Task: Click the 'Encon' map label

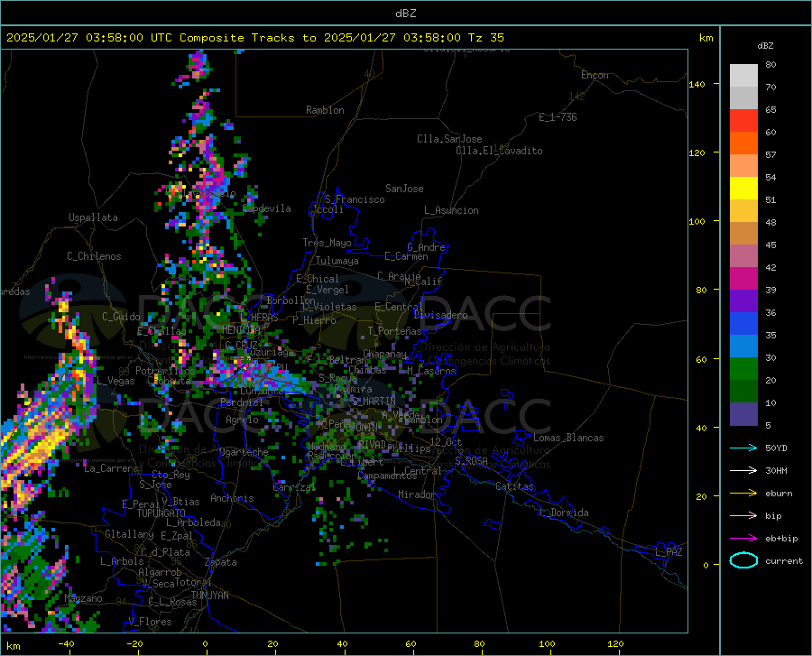Action: (x=595, y=75)
